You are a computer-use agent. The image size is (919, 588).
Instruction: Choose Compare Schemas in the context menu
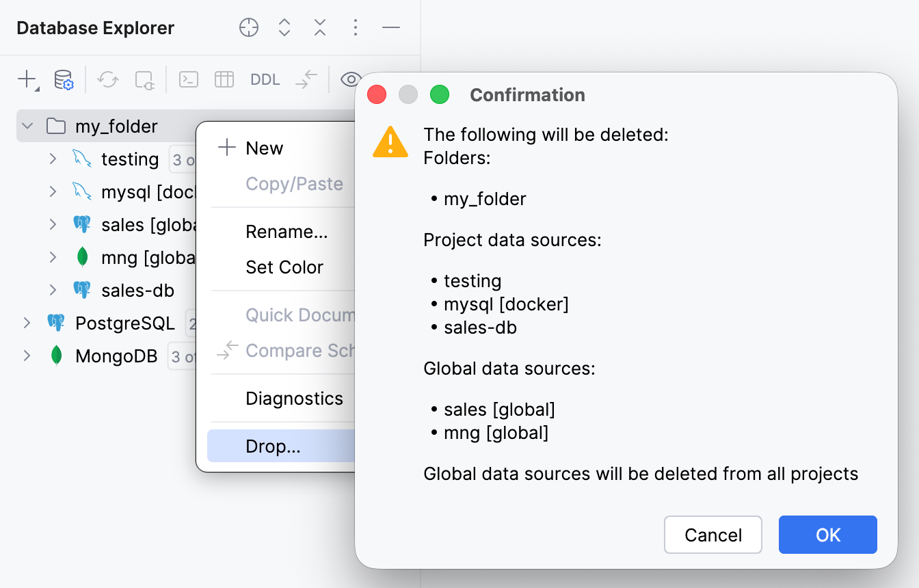[281, 351]
